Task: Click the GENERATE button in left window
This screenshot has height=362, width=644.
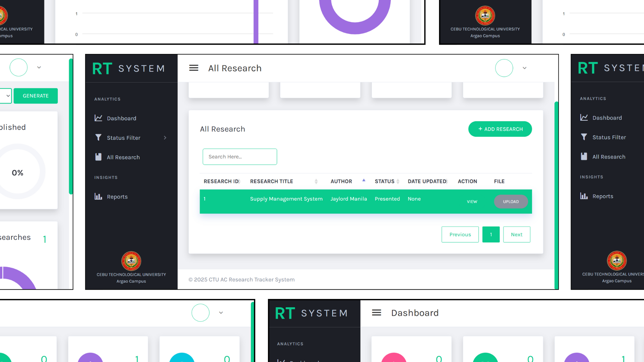Action: coord(36,96)
